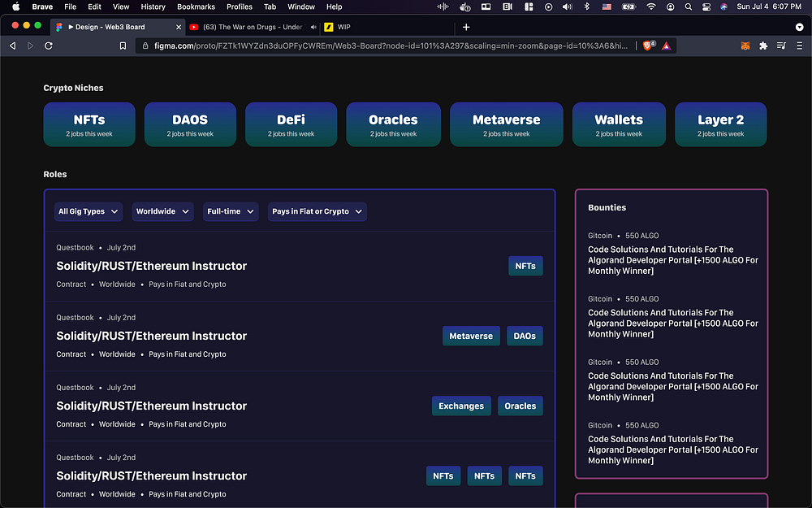Viewport: 812px width, 508px height.
Task: Reload the Figma prototype page
Action: 49,46
